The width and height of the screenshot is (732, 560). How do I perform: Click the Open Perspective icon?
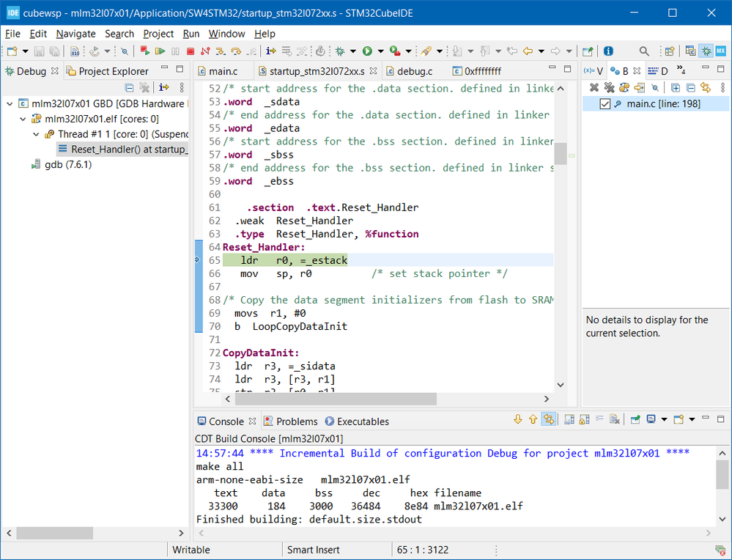pyautogui.click(x=670, y=51)
